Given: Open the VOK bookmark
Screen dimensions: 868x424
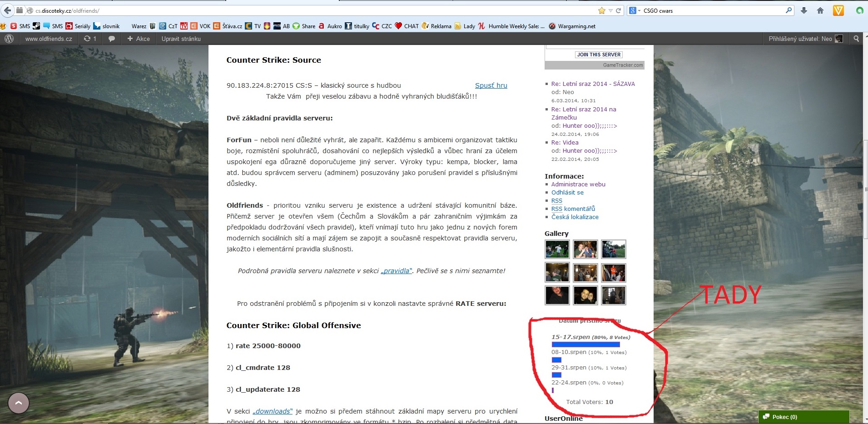Looking at the screenshot, I should pos(200,26).
